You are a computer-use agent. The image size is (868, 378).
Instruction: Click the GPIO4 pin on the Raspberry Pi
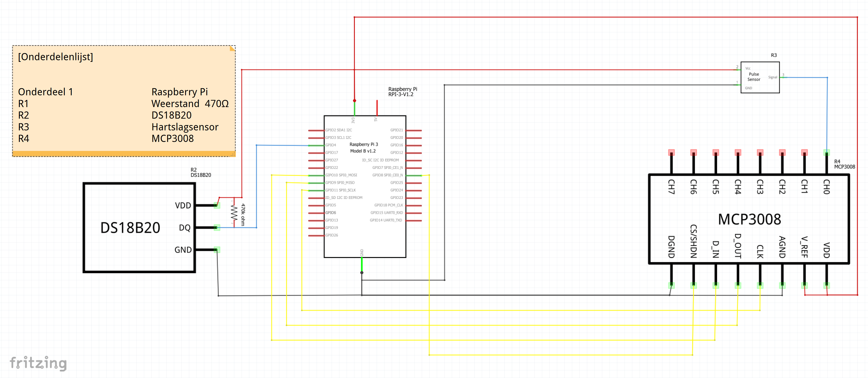316,145
